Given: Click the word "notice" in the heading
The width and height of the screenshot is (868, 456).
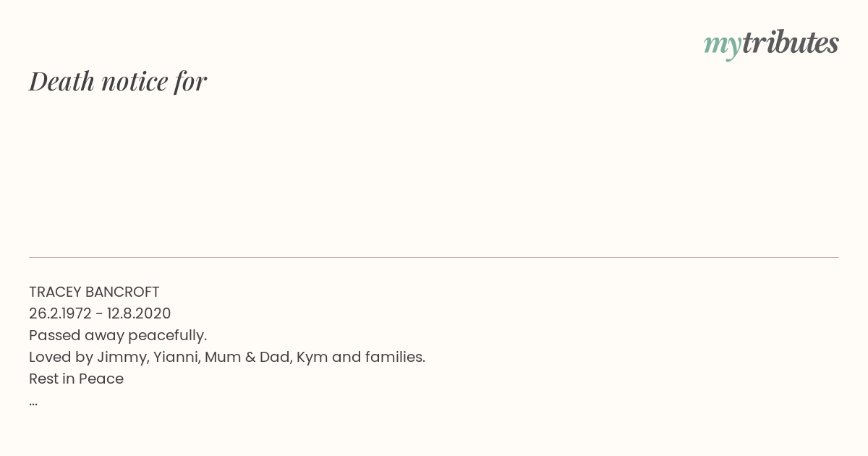Looking at the screenshot, I should pyautogui.click(x=135, y=81).
